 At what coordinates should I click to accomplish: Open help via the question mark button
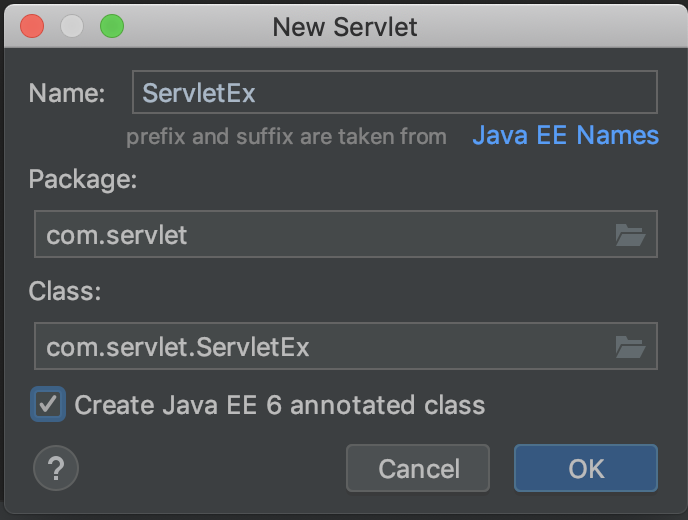click(56, 468)
